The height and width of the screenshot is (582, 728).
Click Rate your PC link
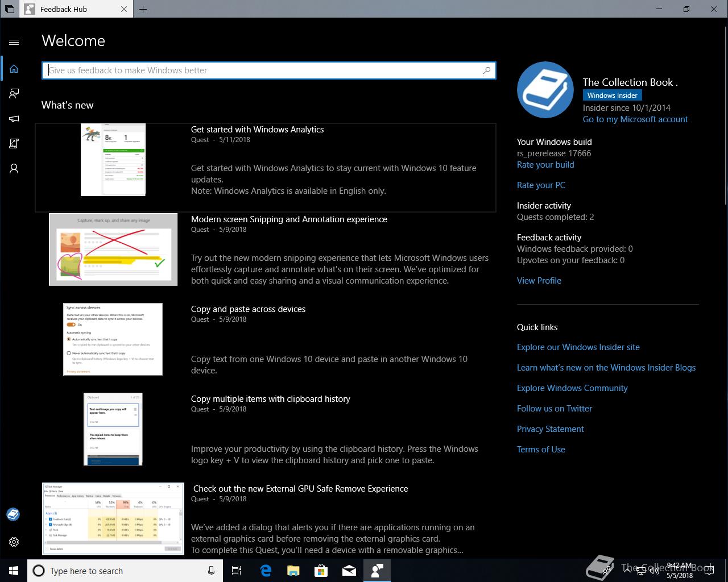coord(541,185)
